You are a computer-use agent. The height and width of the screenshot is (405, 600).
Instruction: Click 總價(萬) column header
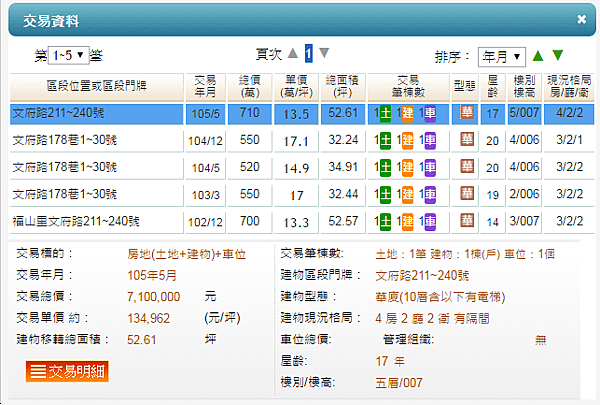pyautogui.click(x=250, y=87)
